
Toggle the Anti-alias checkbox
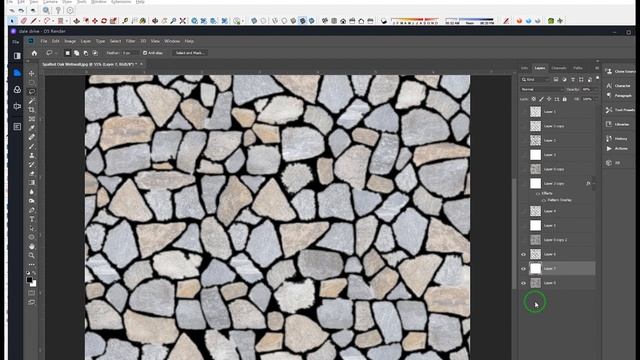click(145, 53)
